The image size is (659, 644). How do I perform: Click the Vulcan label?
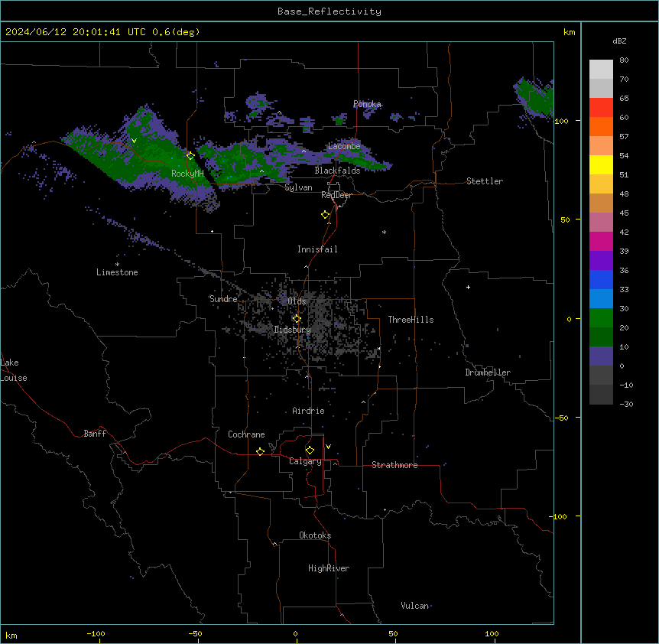tap(415, 606)
